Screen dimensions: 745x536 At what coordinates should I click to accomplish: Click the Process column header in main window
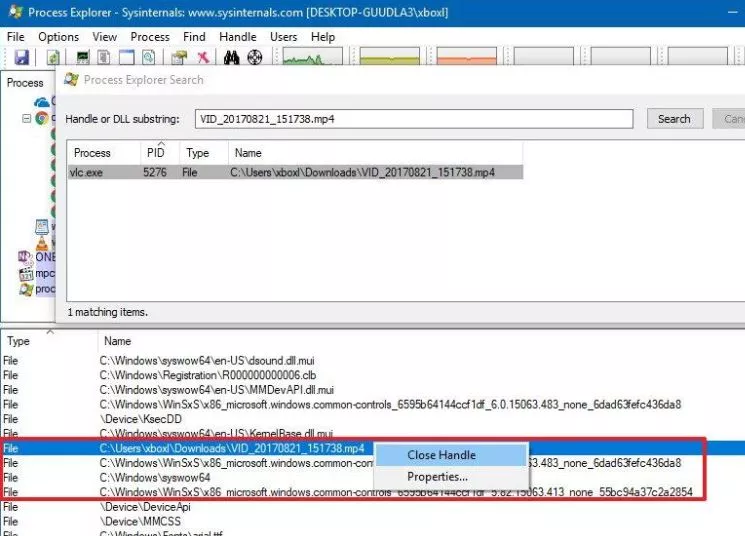pyautogui.click(x=25, y=83)
